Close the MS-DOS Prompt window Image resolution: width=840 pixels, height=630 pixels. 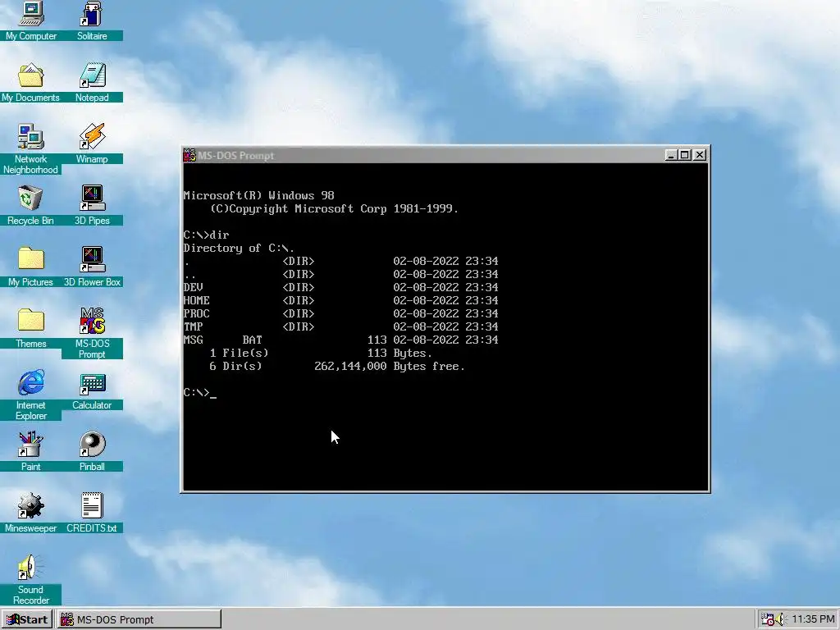click(x=700, y=155)
